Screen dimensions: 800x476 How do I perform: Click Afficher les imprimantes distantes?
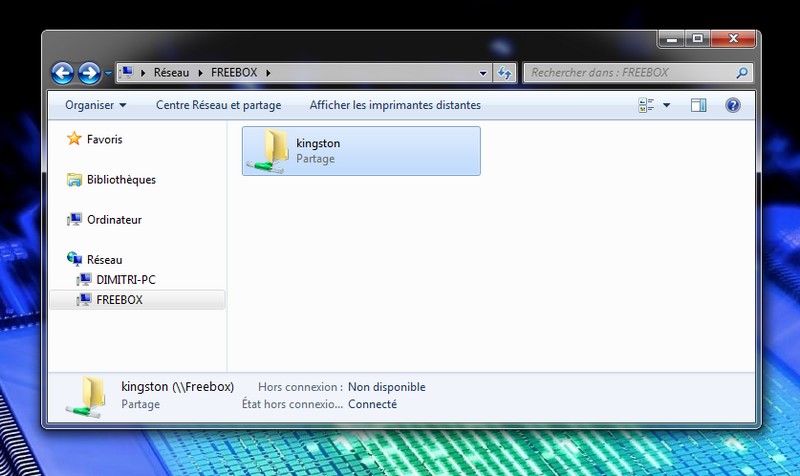click(395, 105)
